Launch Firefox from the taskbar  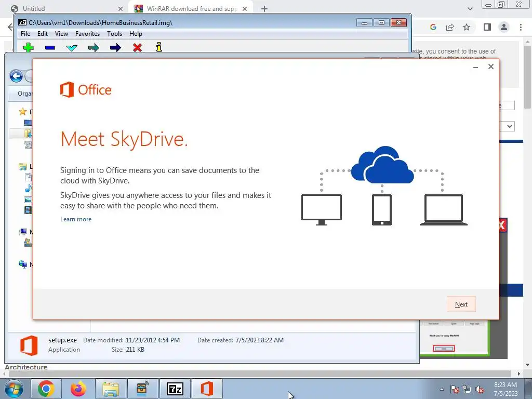click(x=78, y=389)
